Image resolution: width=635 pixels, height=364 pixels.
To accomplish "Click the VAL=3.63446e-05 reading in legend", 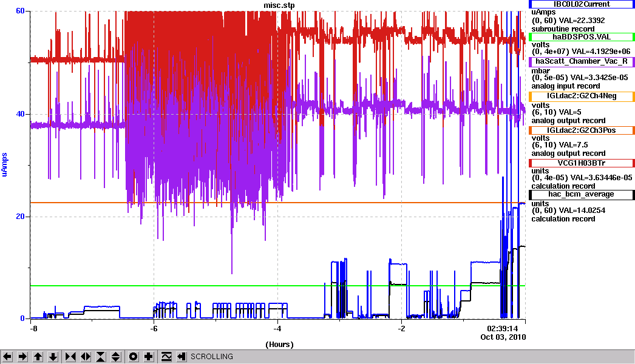I will tap(602, 178).
